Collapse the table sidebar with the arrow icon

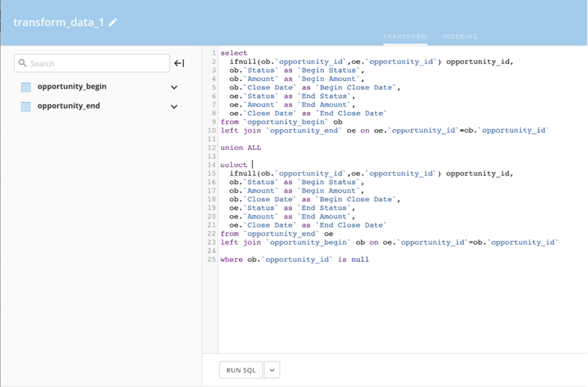coord(179,64)
